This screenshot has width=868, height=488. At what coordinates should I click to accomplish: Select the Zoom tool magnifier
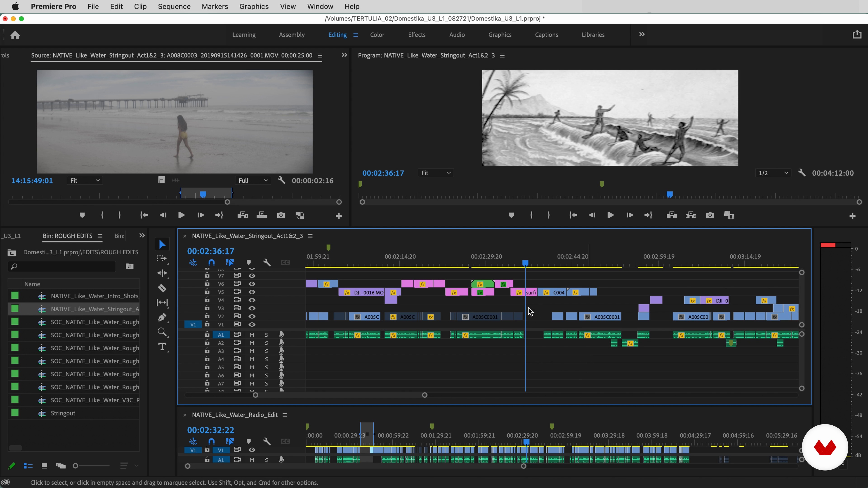click(x=162, y=332)
